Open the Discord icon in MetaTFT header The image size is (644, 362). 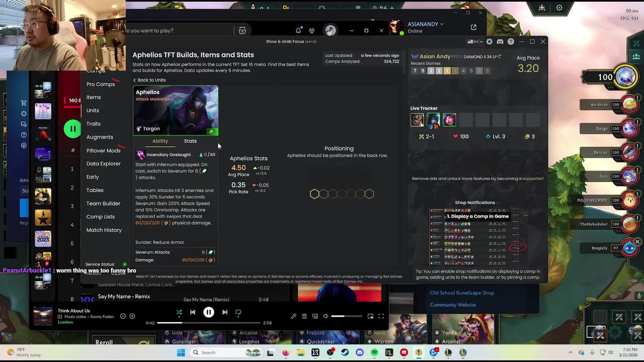(500, 42)
